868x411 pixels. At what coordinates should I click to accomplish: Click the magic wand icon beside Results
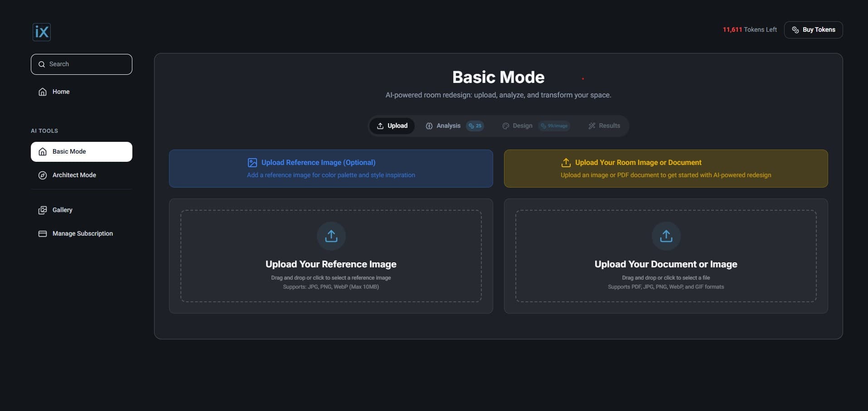tap(592, 126)
